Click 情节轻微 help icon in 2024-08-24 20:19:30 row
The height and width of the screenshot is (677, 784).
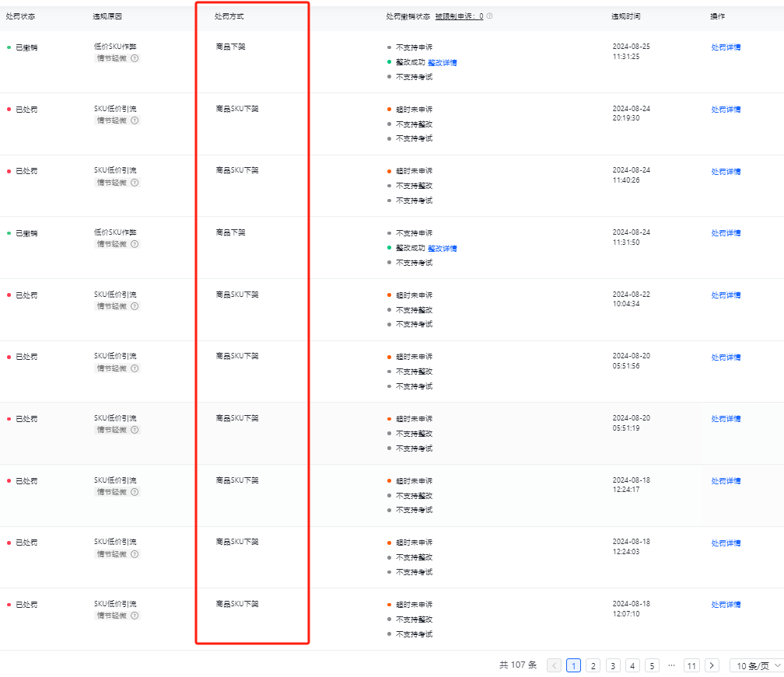(135, 120)
